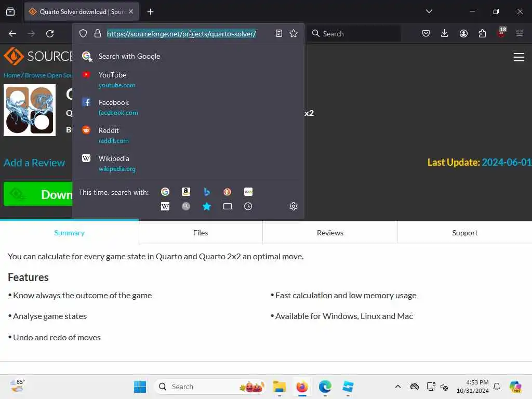Expand the list all tabs chevron
Image resolution: width=532 pixels, height=399 pixels.
429,11
